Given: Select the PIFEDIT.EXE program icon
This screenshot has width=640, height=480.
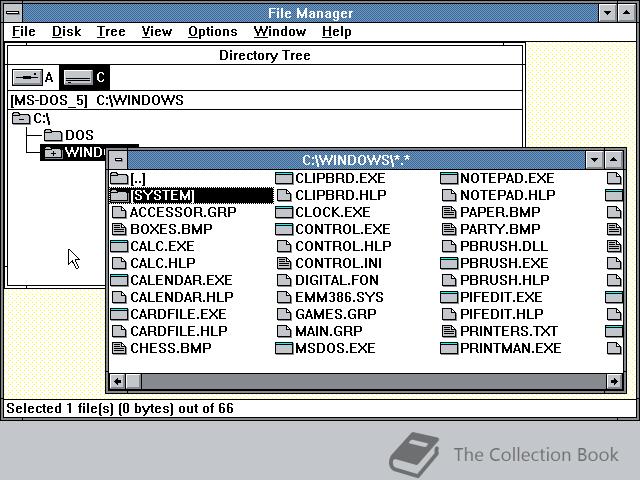Looking at the screenshot, I should [x=449, y=297].
